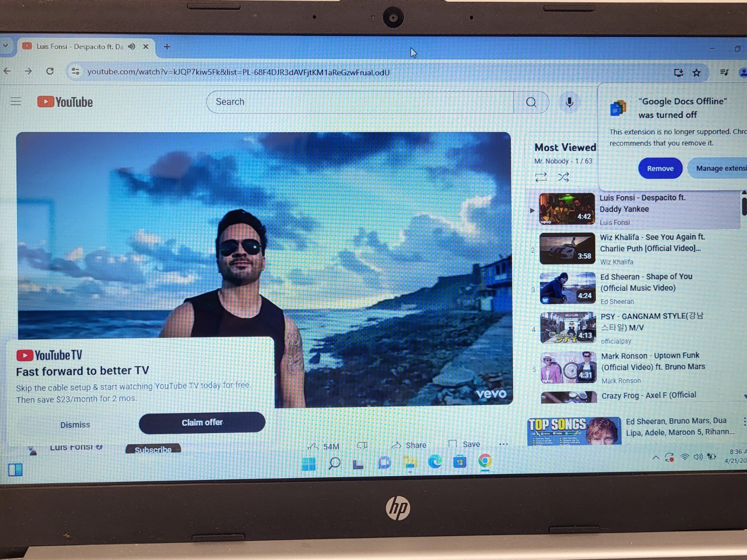Dislike the video
The height and width of the screenshot is (560, 747).
(x=362, y=445)
